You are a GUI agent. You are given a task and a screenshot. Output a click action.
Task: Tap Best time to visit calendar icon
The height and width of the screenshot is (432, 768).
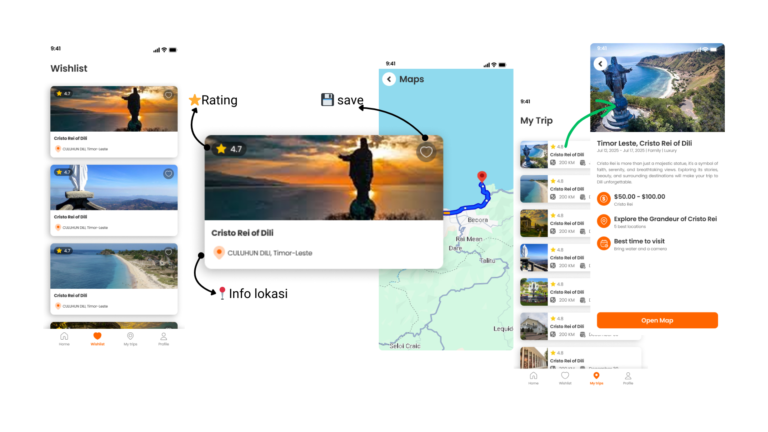(604, 243)
